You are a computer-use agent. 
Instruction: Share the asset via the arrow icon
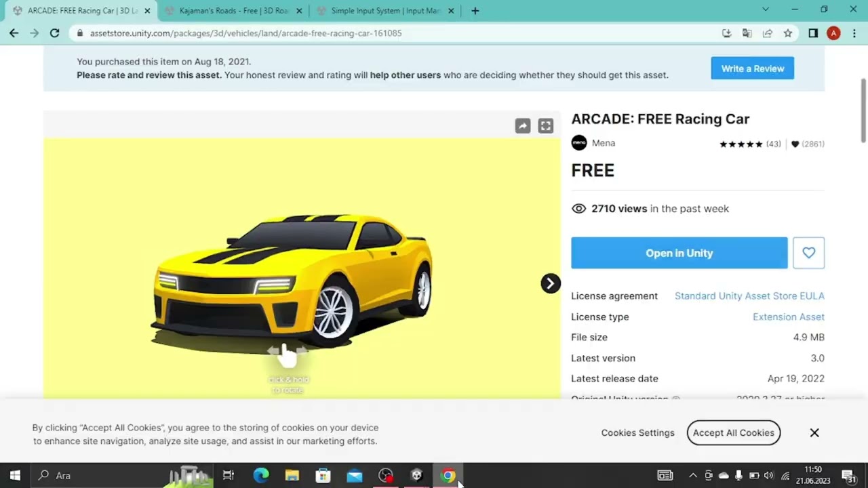click(522, 126)
